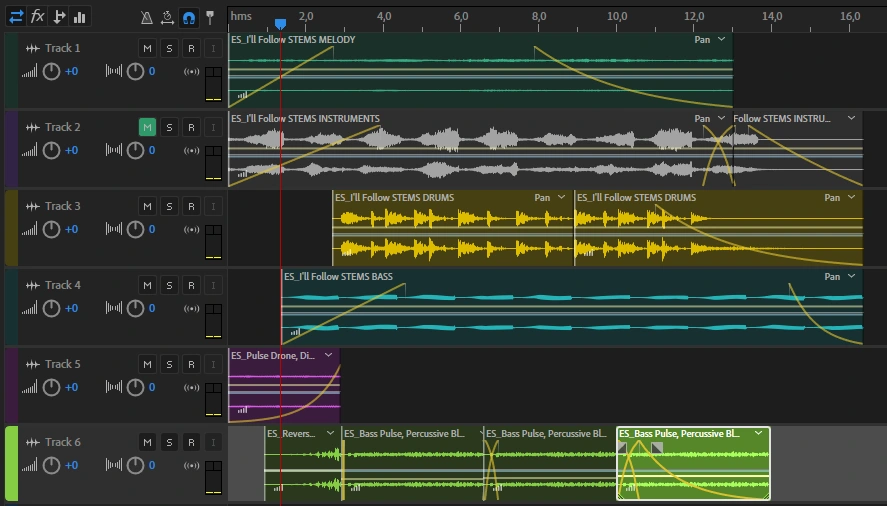This screenshot has width=887, height=506.
Task: Arm Track 4 for recording
Action: [x=191, y=285]
